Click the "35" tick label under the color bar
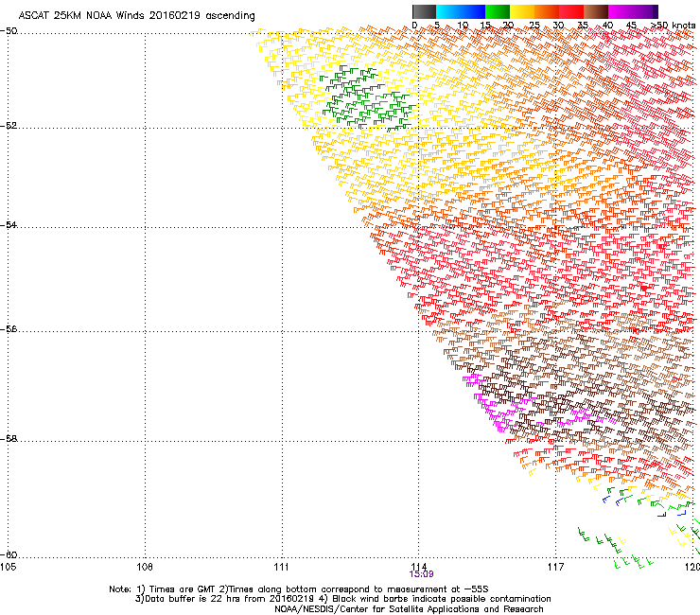The width and height of the screenshot is (700, 615). 583,26
